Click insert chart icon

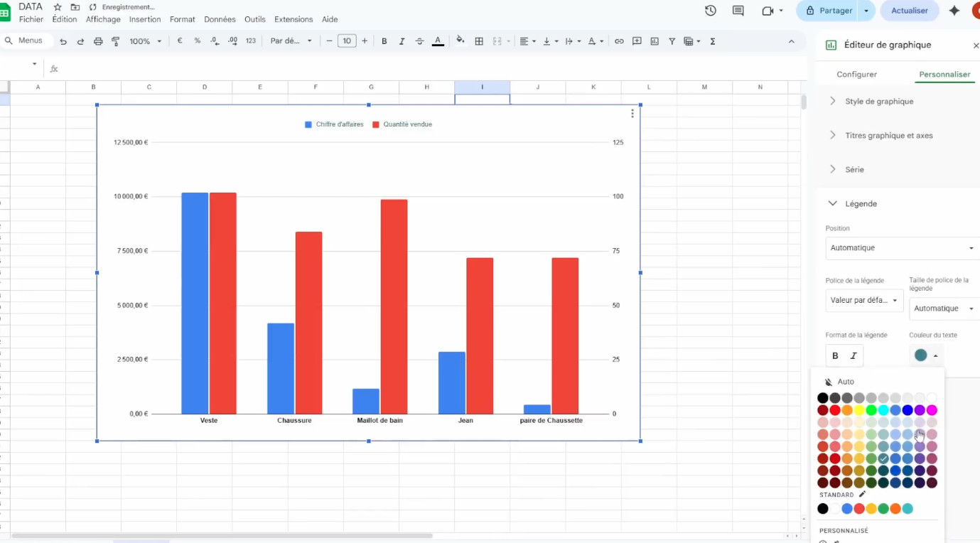point(655,41)
